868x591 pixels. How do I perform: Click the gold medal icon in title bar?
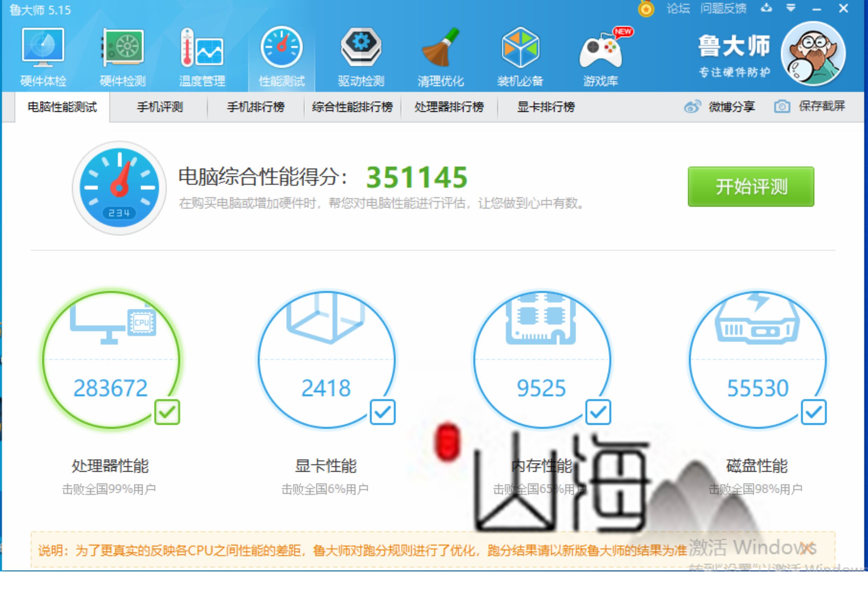tap(646, 8)
